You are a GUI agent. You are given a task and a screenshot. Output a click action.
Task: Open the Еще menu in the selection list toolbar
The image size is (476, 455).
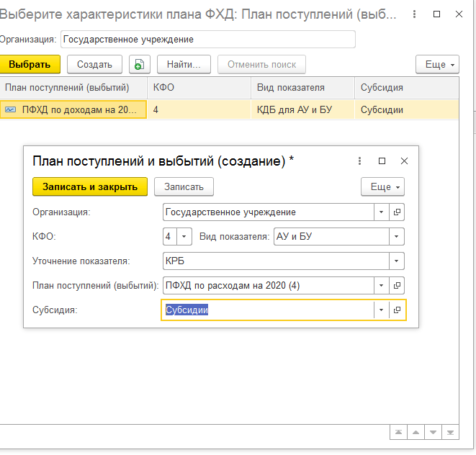[x=437, y=64]
